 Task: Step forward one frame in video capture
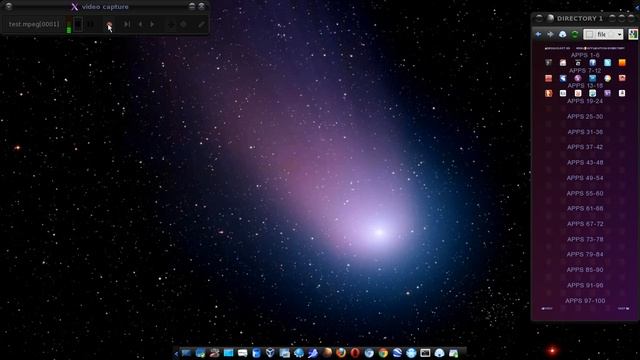[x=152, y=24]
